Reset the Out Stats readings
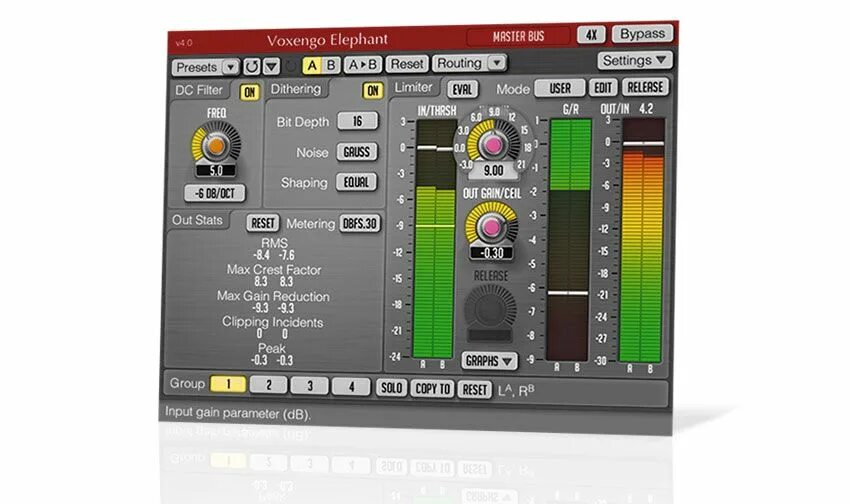This screenshot has width=850, height=504. pyautogui.click(x=263, y=223)
